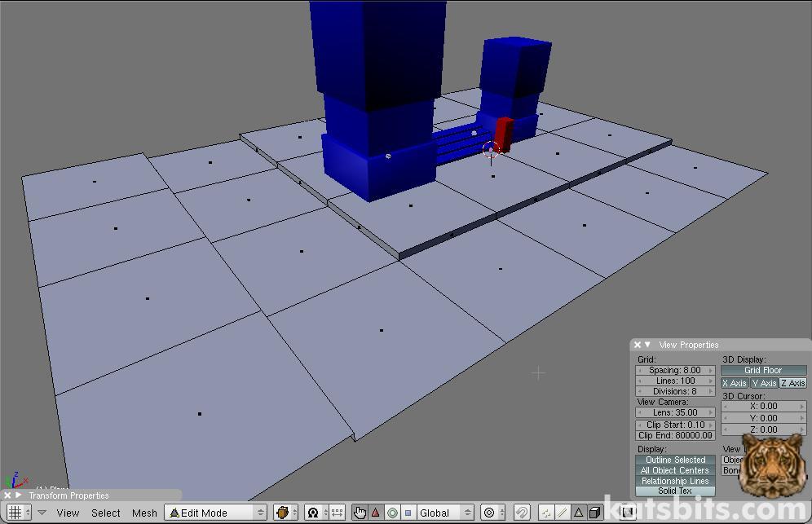Collapse the View Properties panel triangle
This screenshot has height=524, width=812.
647,345
